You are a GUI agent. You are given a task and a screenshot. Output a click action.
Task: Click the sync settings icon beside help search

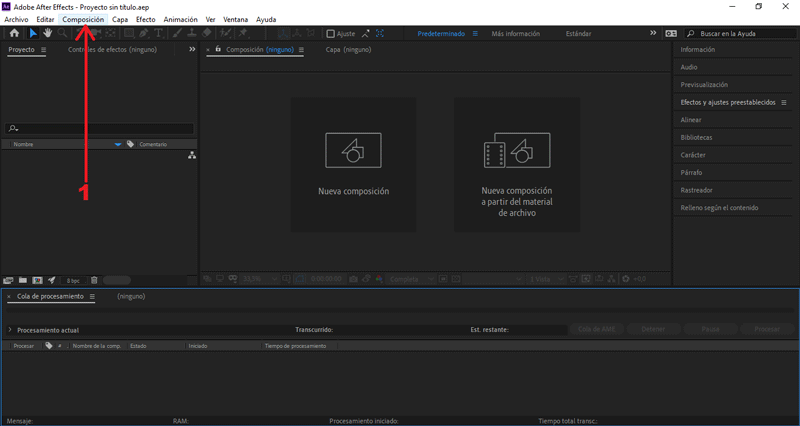pyautogui.click(x=671, y=33)
